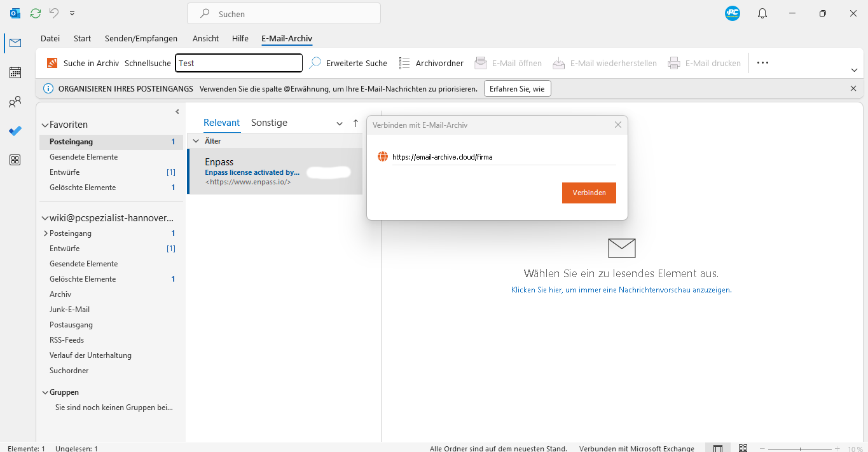Open To-Do via the checkmark sidebar icon
Image resolution: width=868 pixels, height=452 pixels.
tap(15, 131)
